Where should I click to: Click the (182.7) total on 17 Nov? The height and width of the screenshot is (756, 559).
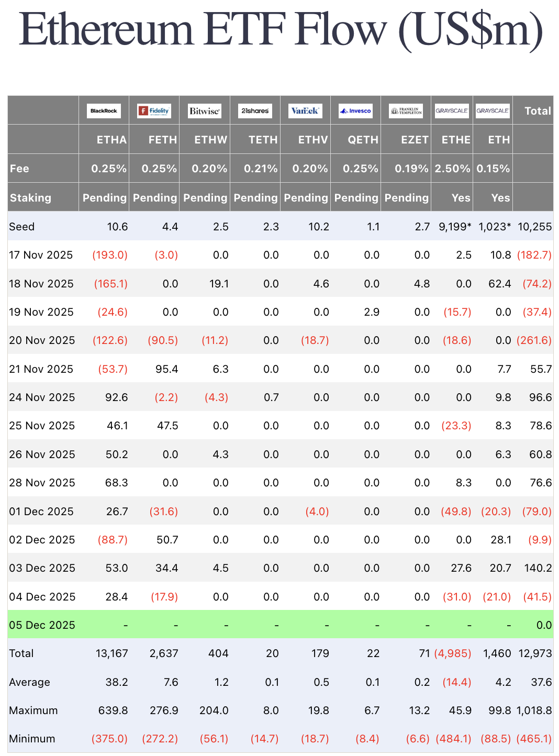tap(534, 255)
